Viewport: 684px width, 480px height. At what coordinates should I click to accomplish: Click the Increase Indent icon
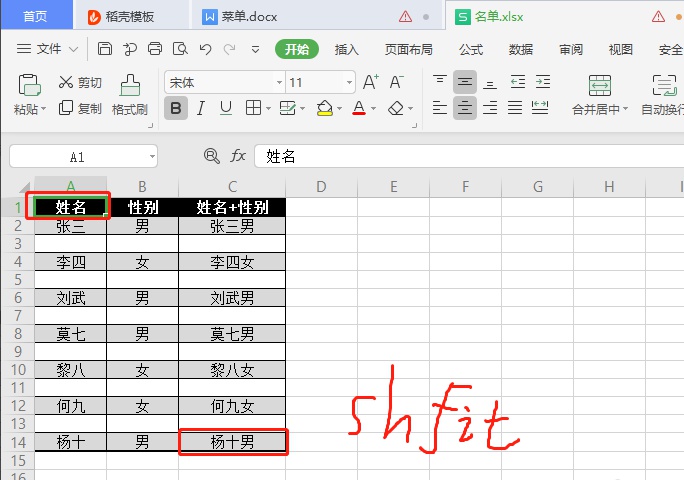click(x=543, y=81)
